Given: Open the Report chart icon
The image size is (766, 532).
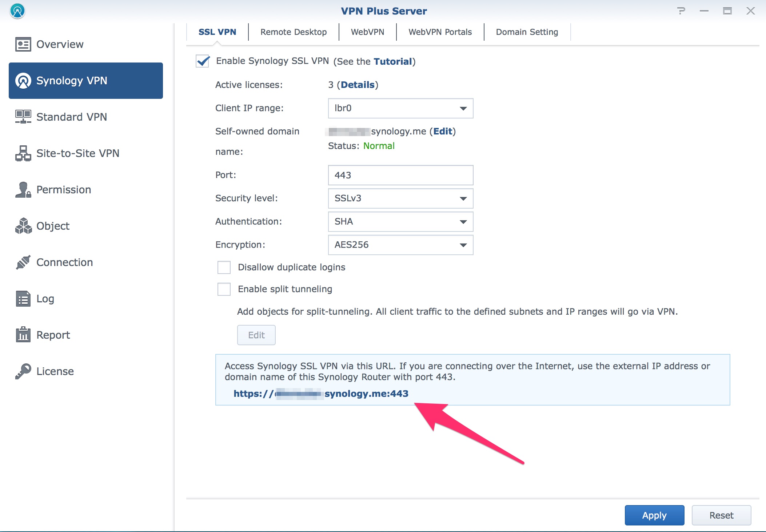Looking at the screenshot, I should [23, 335].
